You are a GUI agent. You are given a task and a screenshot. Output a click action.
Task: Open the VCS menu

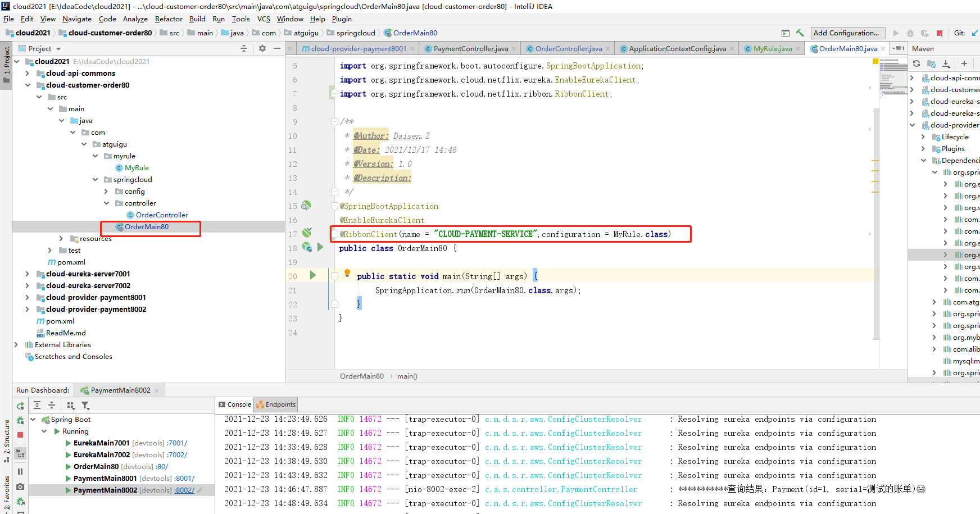point(264,19)
